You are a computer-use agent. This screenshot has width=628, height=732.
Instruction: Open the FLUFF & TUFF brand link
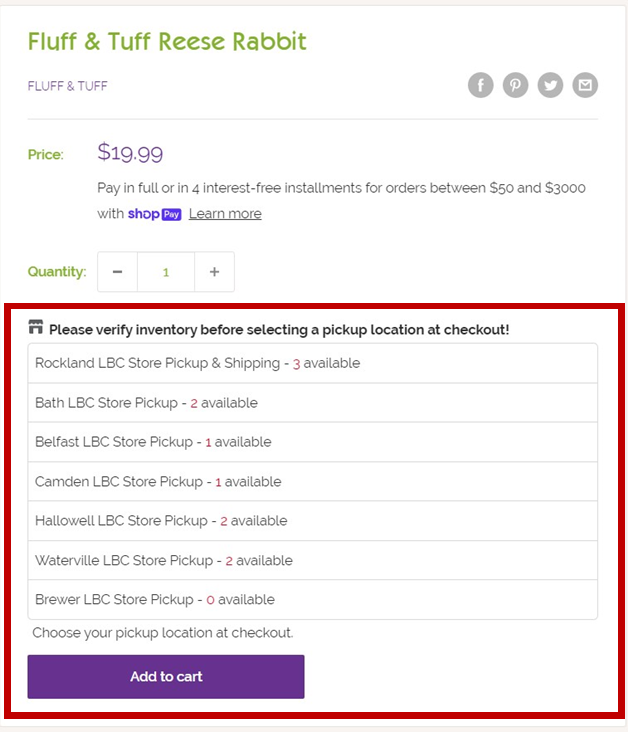pos(68,86)
